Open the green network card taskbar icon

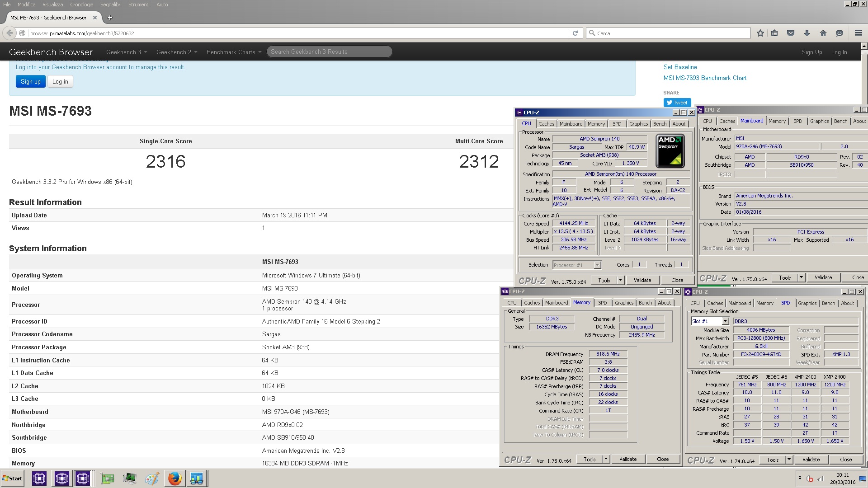tap(107, 479)
